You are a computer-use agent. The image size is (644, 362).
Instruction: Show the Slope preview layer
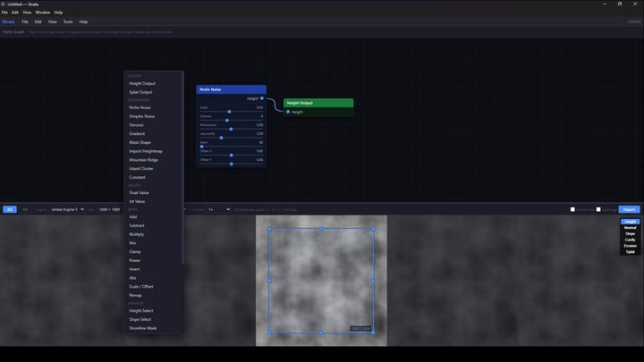pyautogui.click(x=630, y=233)
